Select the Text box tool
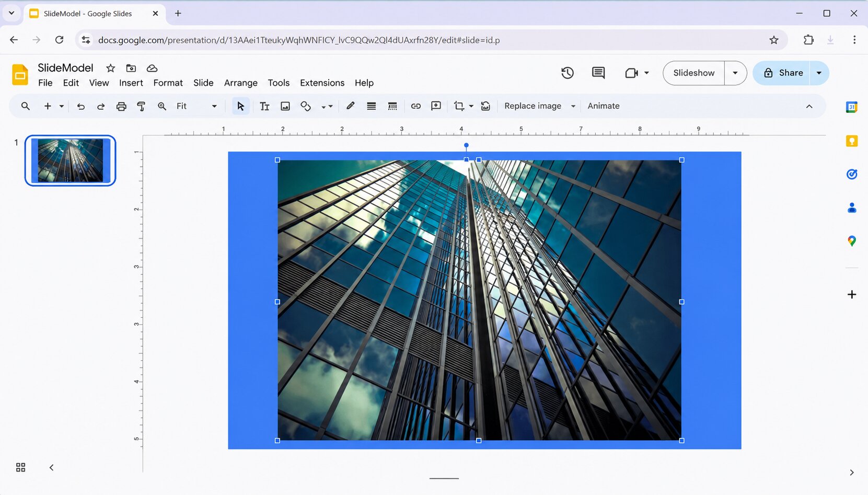The height and width of the screenshot is (495, 868). 264,106
